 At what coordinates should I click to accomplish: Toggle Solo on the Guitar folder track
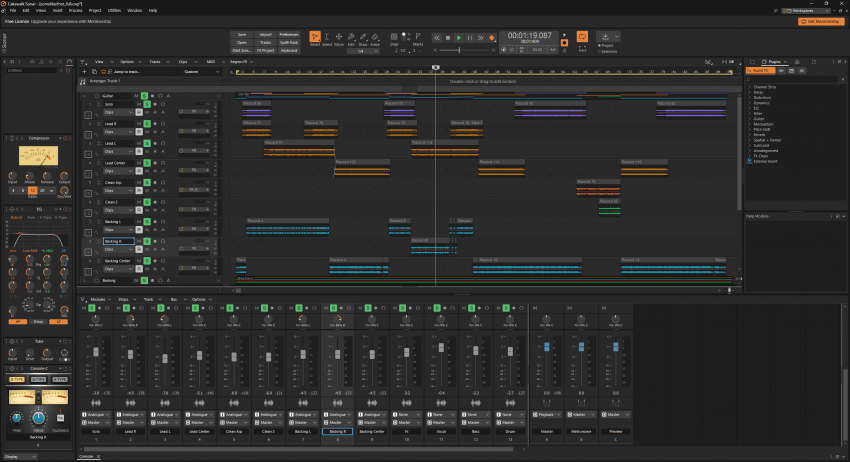click(x=144, y=96)
